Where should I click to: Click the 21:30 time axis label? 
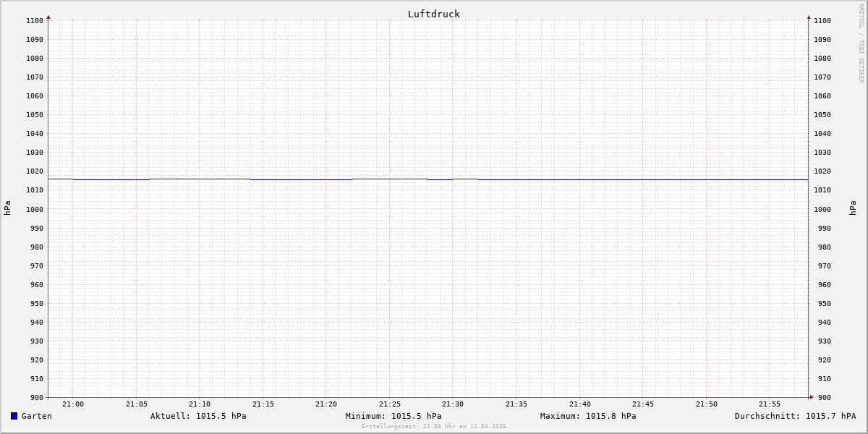[x=453, y=404]
